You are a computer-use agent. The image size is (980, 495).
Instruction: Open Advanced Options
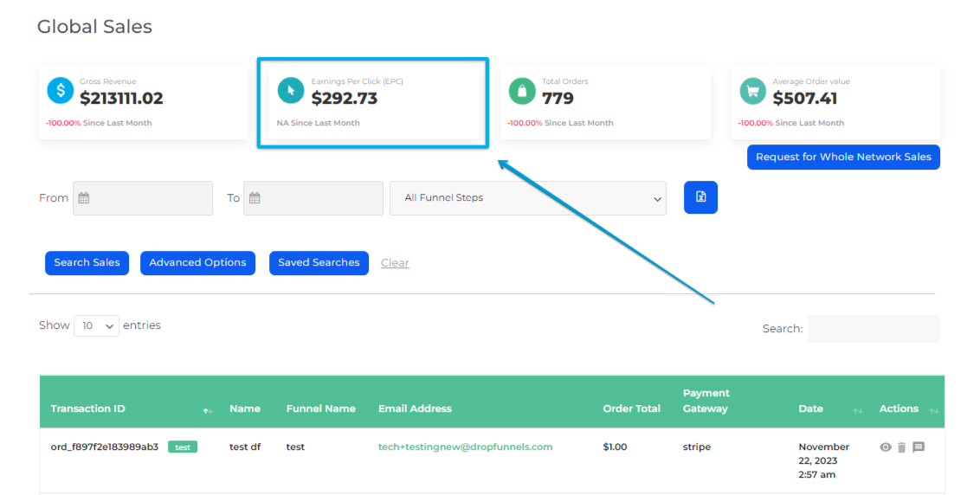click(x=197, y=263)
